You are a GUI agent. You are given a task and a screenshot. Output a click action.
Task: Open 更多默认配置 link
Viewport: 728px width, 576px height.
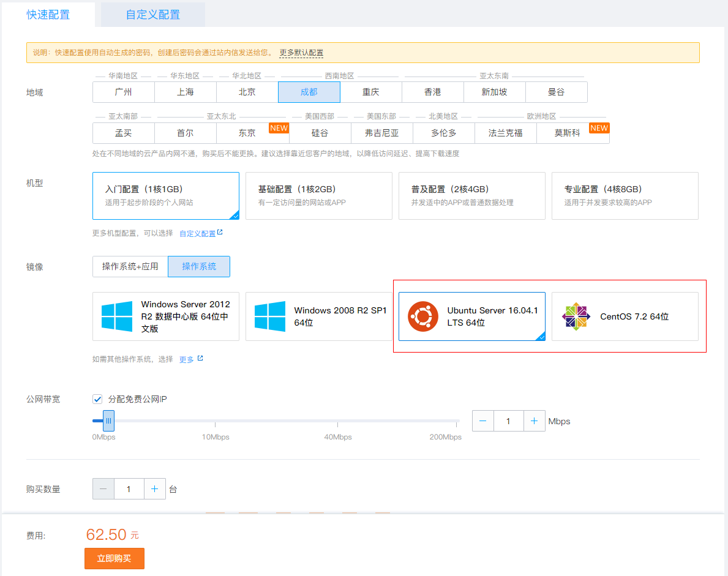click(301, 53)
